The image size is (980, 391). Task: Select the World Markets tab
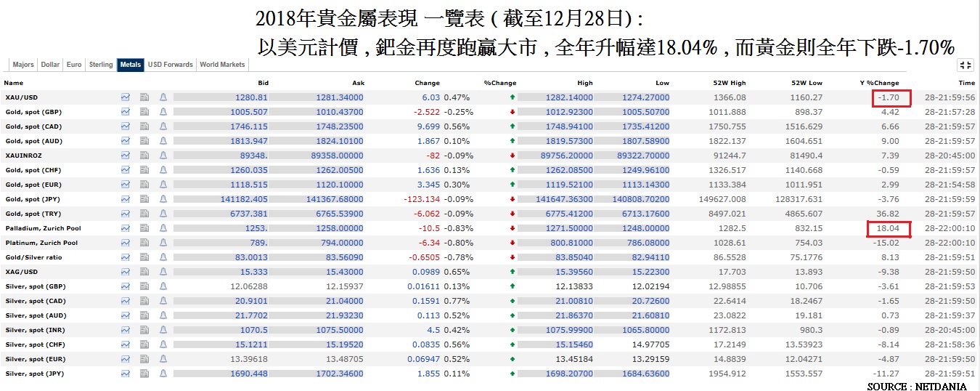point(222,65)
